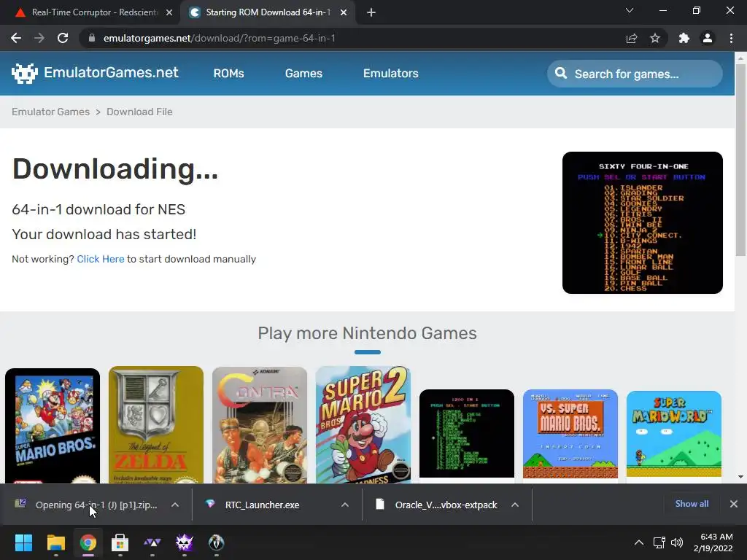Reload the current page
The width and height of the screenshot is (747, 560).
pyautogui.click(x=63, y=38)
